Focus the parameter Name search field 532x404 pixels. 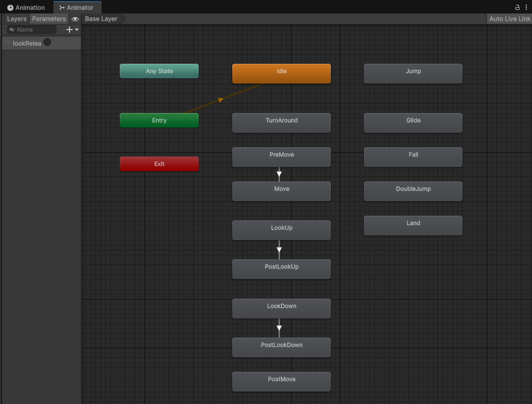pos(32,30)
